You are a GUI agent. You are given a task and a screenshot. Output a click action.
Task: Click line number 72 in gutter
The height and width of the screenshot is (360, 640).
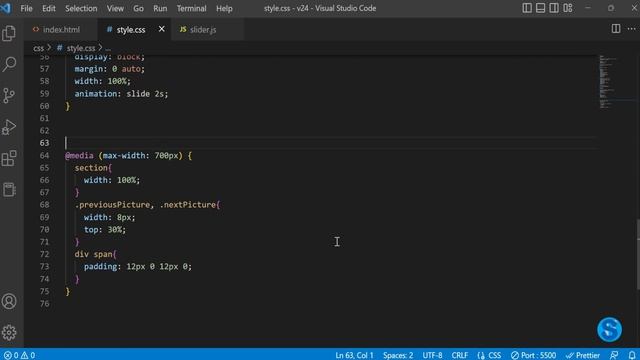point(44,254)
